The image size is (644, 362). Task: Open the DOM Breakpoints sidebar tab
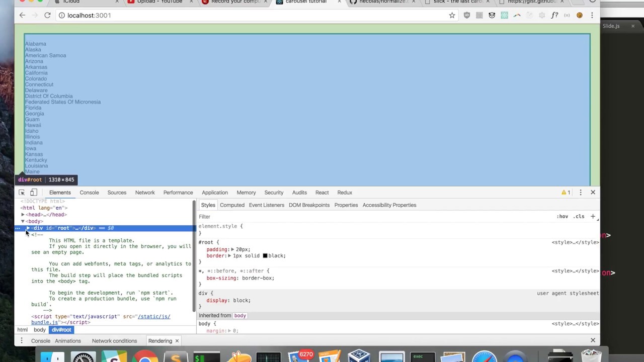(309, 205)
